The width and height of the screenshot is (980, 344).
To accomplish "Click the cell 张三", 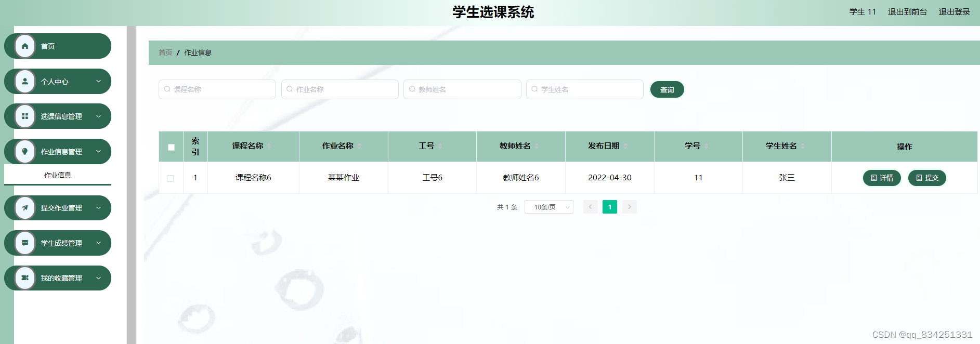I will point(787,178).
